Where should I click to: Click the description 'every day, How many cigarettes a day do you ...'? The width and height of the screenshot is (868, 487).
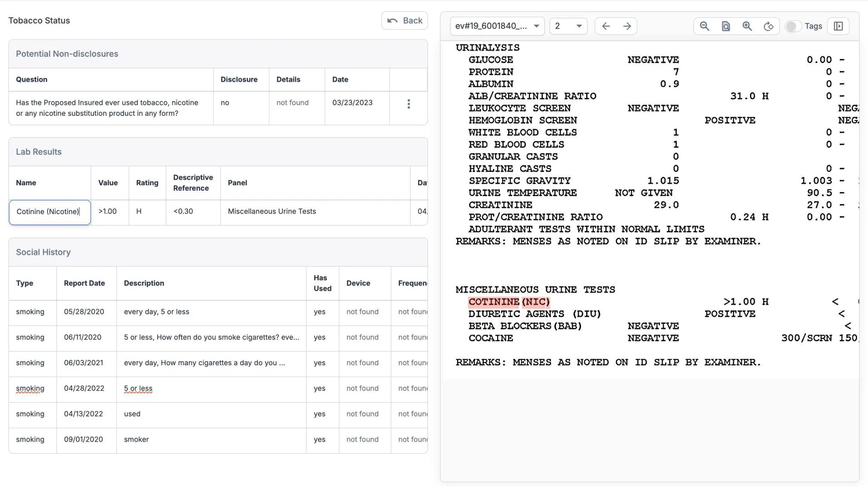pos(204,363)
